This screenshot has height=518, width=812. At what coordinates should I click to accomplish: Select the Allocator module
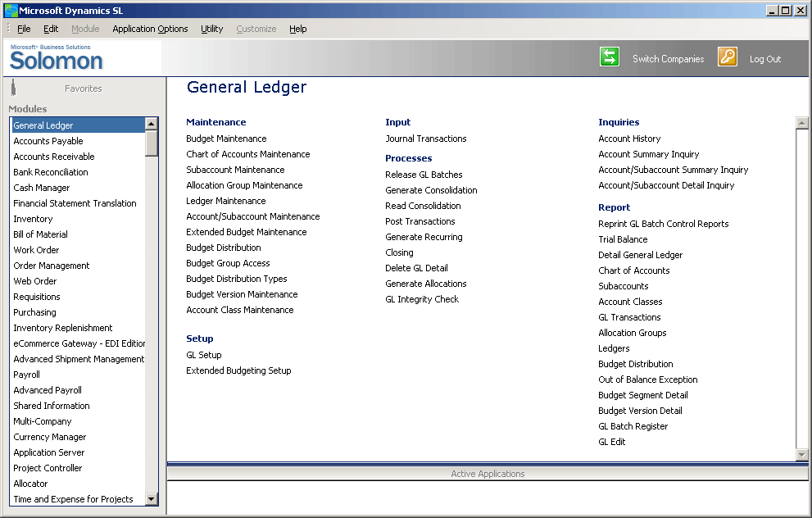pos(30,484)
